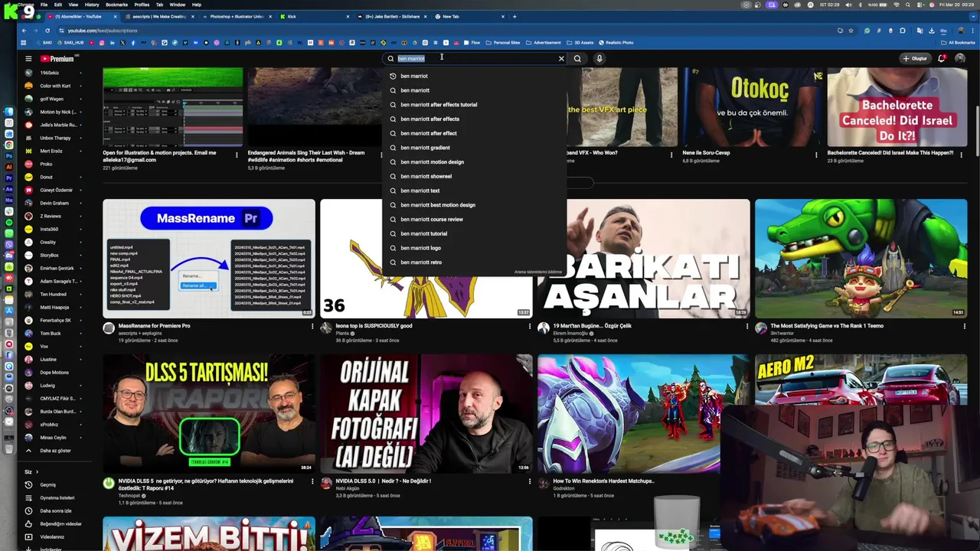Open Daha sonra izle in the sidebar
Image resolution: width=980 pixels, height=551 pixels.
pyautogui.click(x=56, y=510)
